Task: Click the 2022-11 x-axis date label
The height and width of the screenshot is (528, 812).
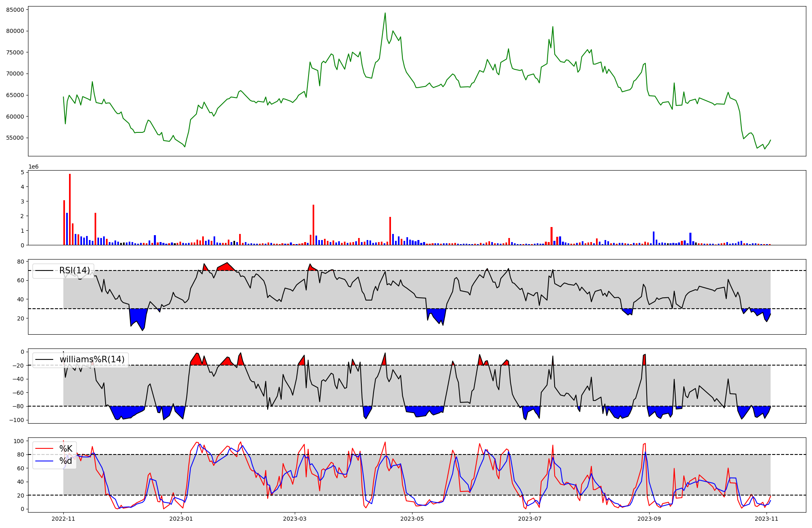Action: 63,519
